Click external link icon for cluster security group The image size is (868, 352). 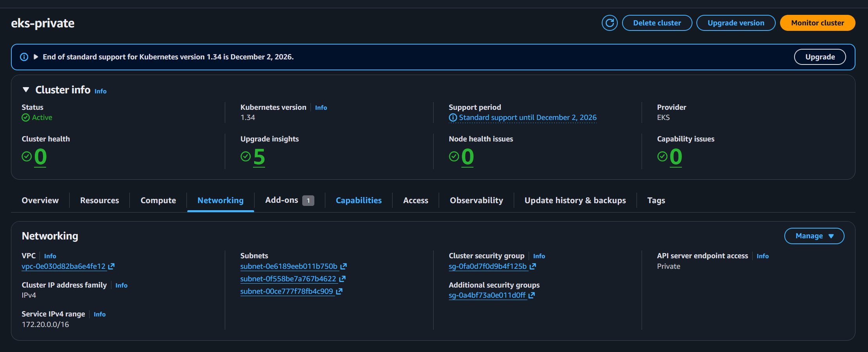[533, 266]
